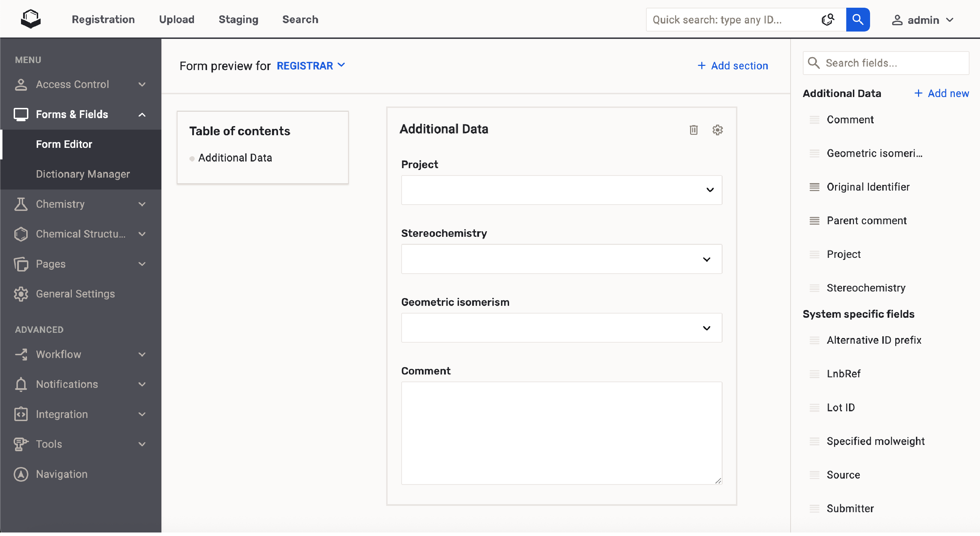Open the Stereochemistry dropdown field
This screenshot has width=980, height=536.
coord(561,259)
